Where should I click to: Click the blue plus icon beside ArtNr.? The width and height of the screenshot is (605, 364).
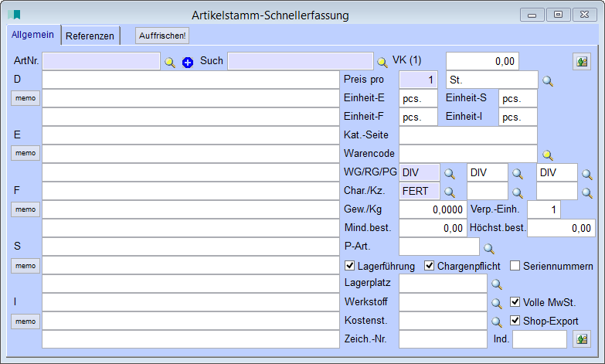[188, 62]
